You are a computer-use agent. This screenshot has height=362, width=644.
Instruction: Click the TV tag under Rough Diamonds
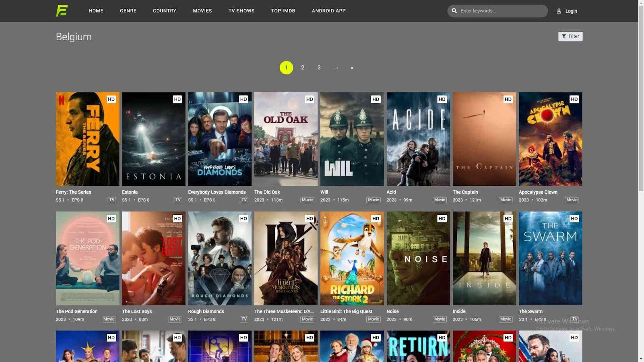coord(244,319)
